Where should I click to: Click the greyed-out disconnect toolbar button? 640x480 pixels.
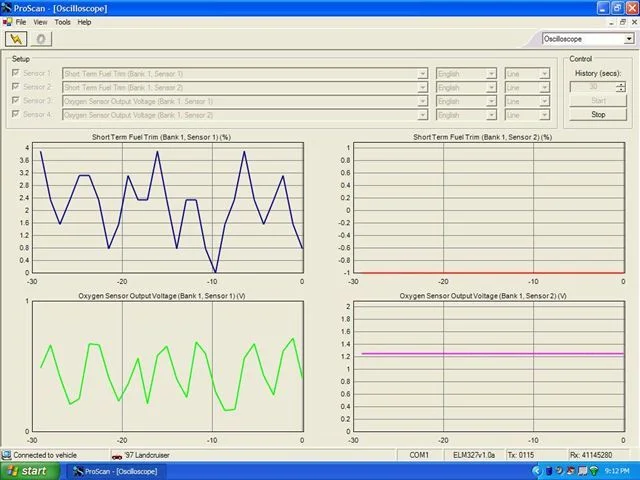pyautogui.click(x=41, y=39)
